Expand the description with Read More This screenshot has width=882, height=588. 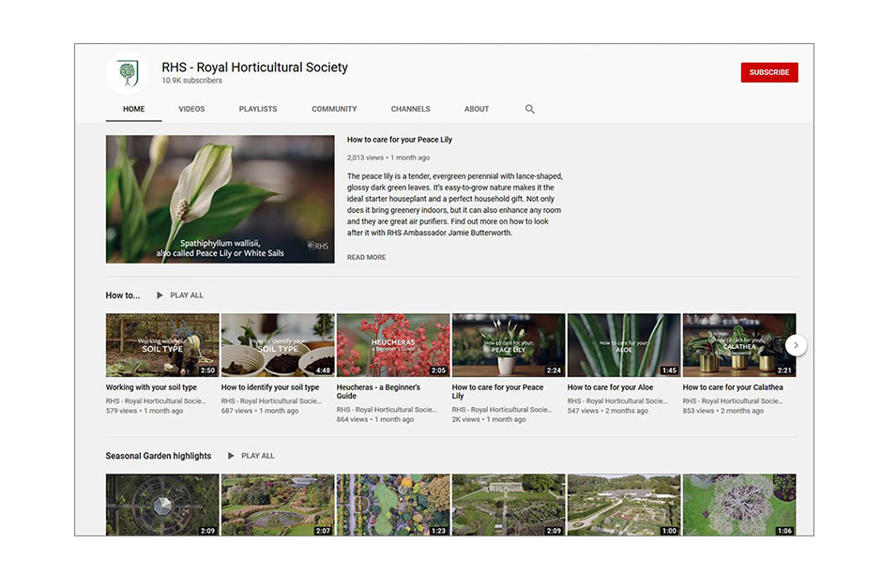pos(366,257)
